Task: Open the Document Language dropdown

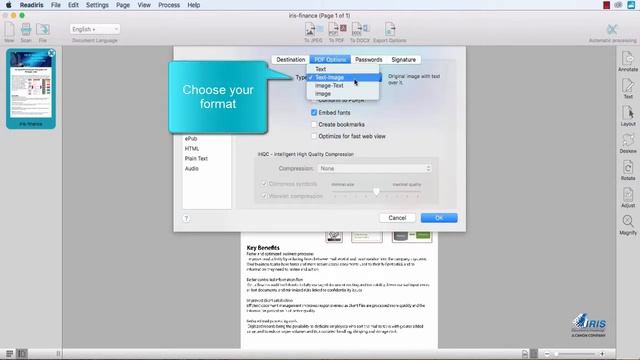Action: tap(95, 29)
